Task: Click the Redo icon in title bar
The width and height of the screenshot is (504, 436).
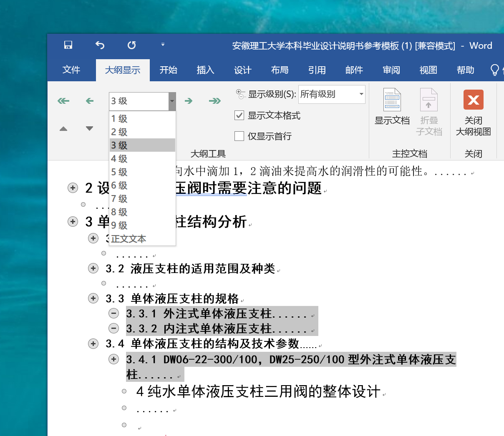Action: click(x=131, y=45)
